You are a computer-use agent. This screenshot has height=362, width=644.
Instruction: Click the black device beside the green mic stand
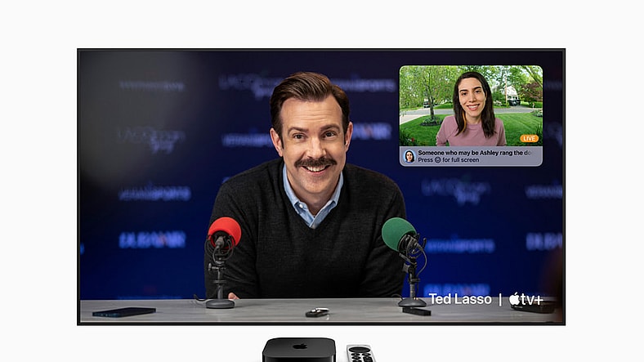point(417,311)
